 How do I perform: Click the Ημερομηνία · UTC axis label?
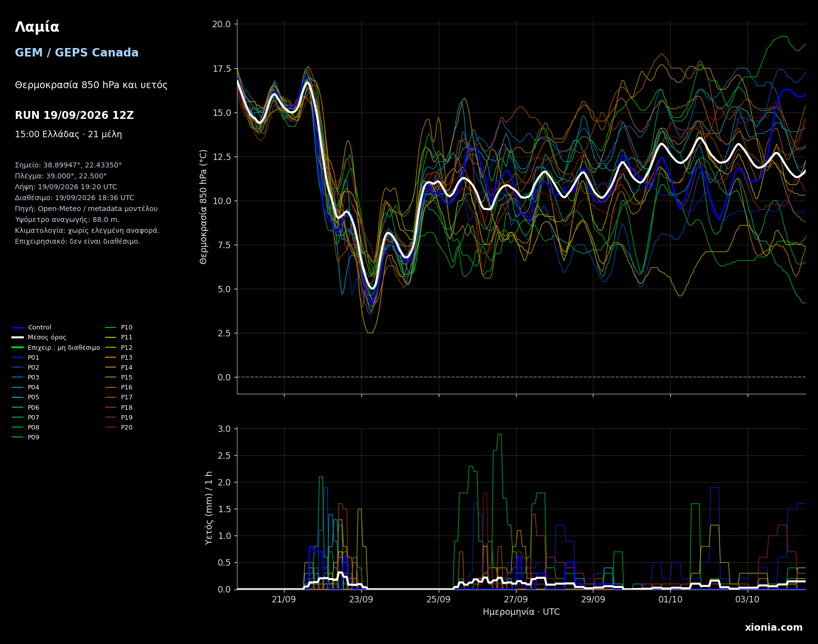pos(522,612)
